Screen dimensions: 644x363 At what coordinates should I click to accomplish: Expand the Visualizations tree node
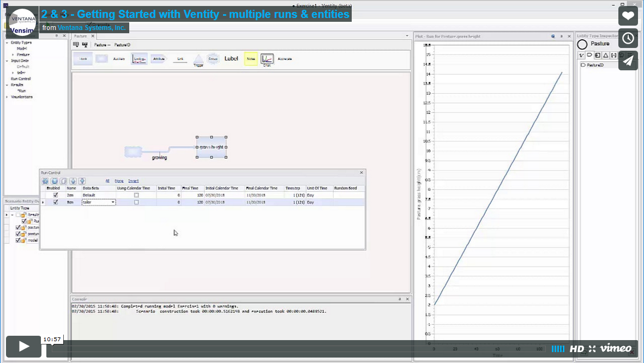[x=7, y=97]
